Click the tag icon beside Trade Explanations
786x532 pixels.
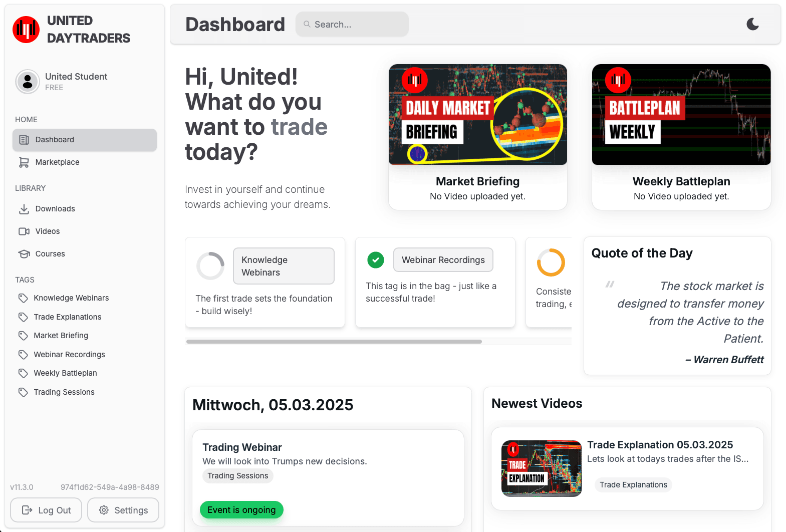click(x=23, y=317)
